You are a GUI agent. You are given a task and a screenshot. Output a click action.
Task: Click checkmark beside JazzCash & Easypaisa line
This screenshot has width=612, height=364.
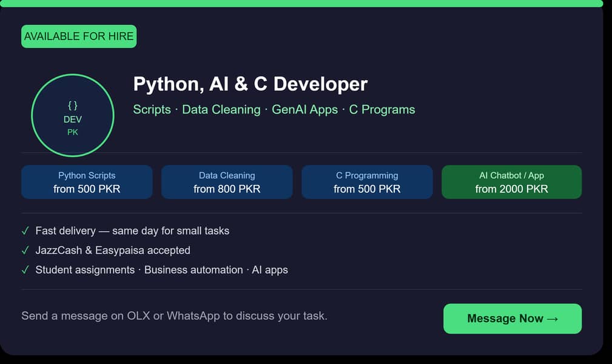[x=25, y=251]
